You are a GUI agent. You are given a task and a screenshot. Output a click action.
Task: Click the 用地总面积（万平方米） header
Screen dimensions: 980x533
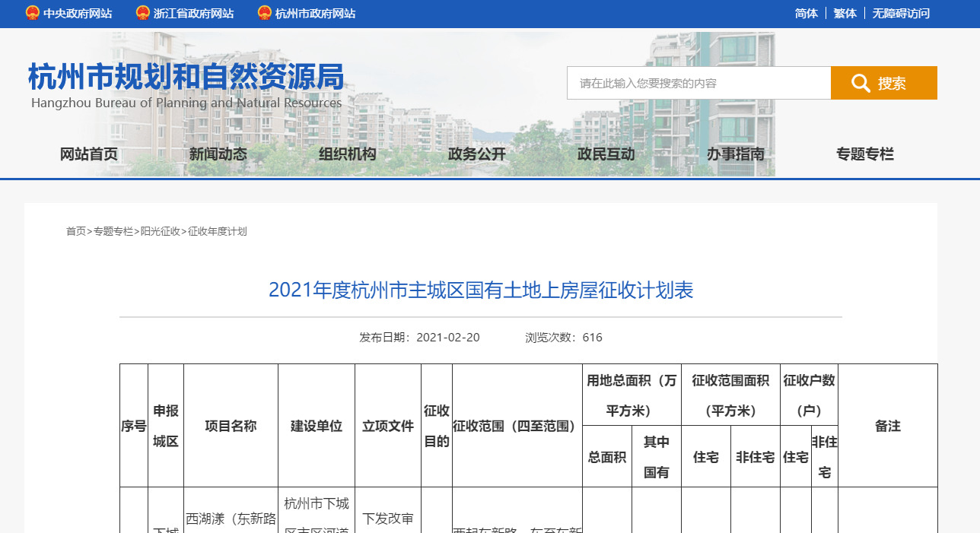pos(632,395)
